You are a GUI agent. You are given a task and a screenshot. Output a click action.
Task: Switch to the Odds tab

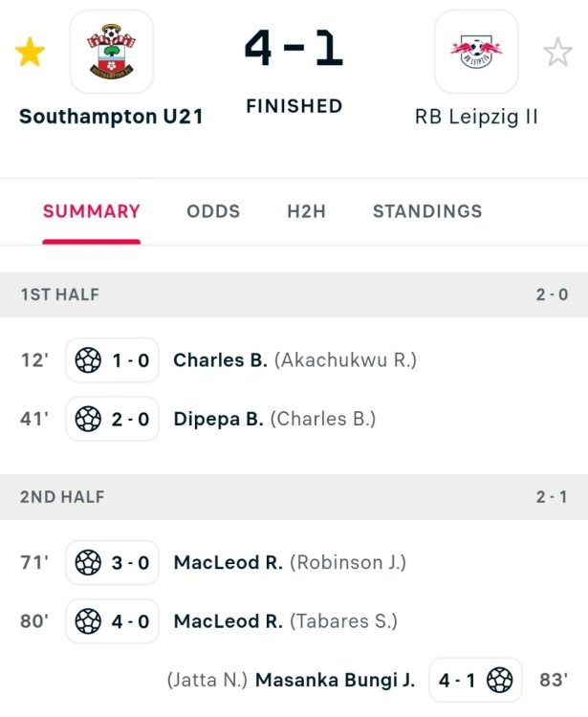(213, 211)
